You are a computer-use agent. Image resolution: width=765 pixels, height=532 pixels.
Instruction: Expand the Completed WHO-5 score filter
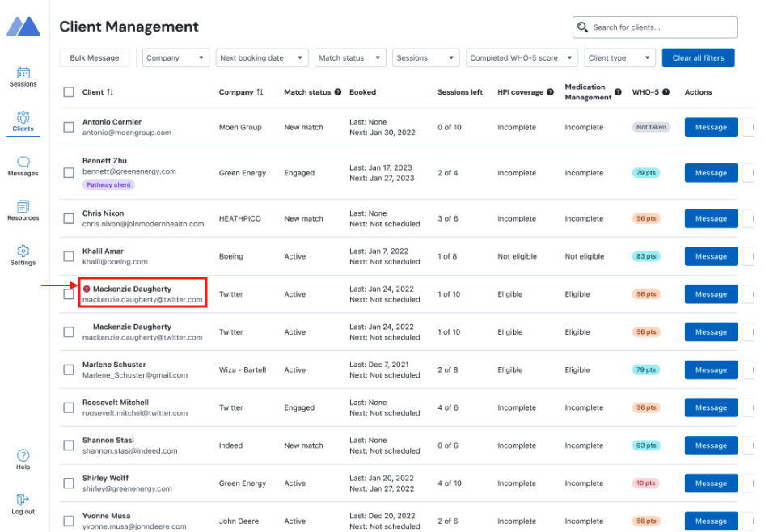(522, 58)
